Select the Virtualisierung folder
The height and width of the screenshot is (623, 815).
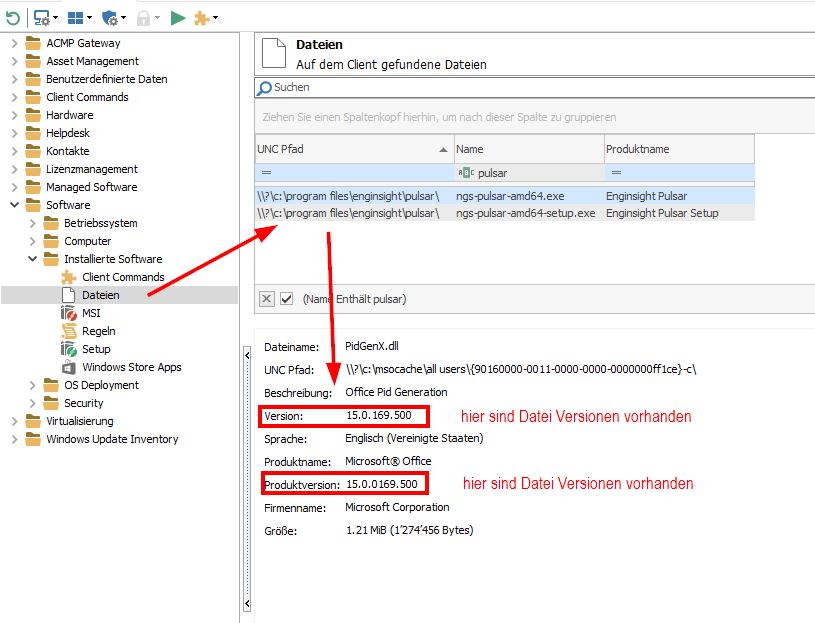[x=80, y=421]
